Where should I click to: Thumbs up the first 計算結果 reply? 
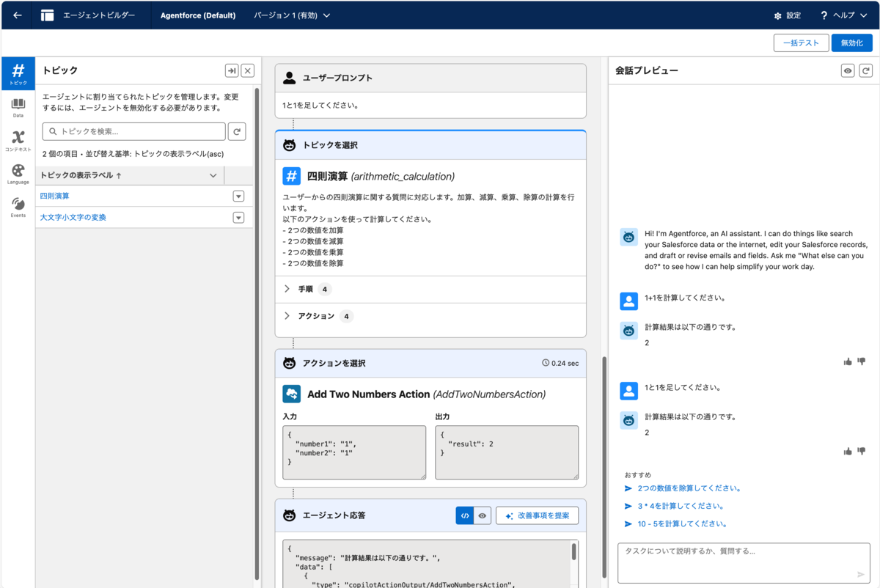coord(848,361)
